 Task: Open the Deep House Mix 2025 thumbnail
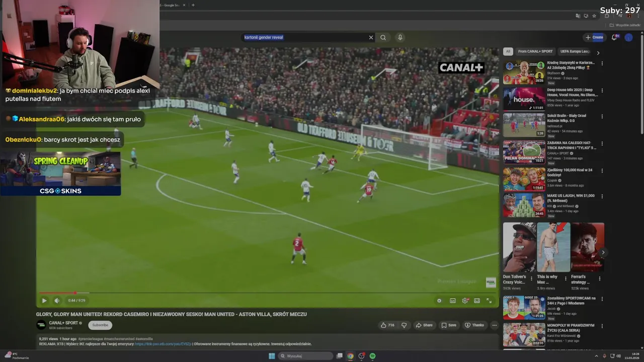pos(524,99)
